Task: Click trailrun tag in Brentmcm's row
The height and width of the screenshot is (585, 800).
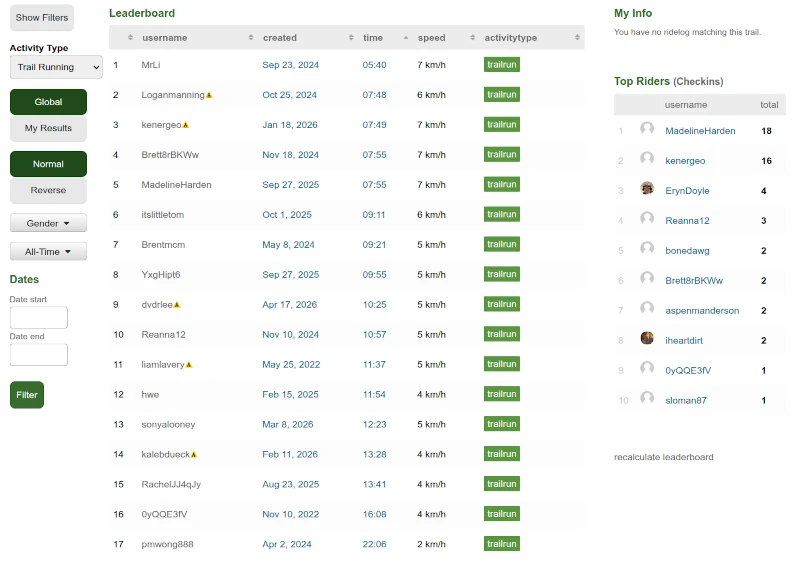Action: click(x=502, y=244)
